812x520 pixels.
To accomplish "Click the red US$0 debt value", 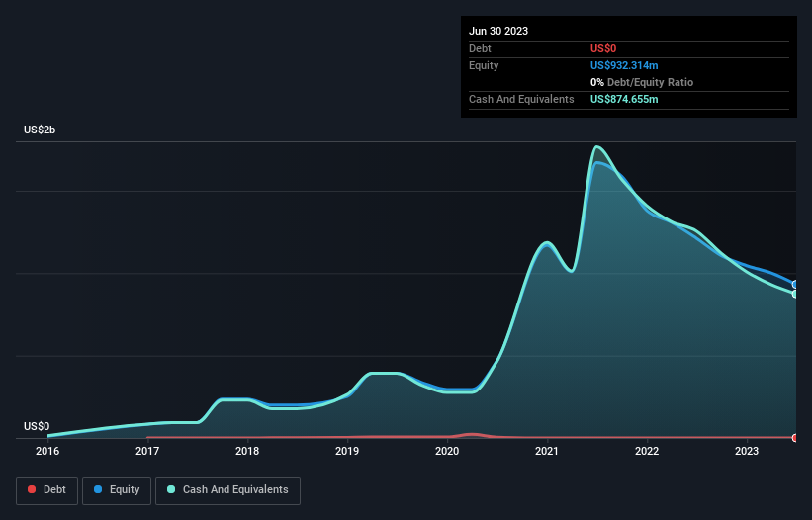I will 603,48.
